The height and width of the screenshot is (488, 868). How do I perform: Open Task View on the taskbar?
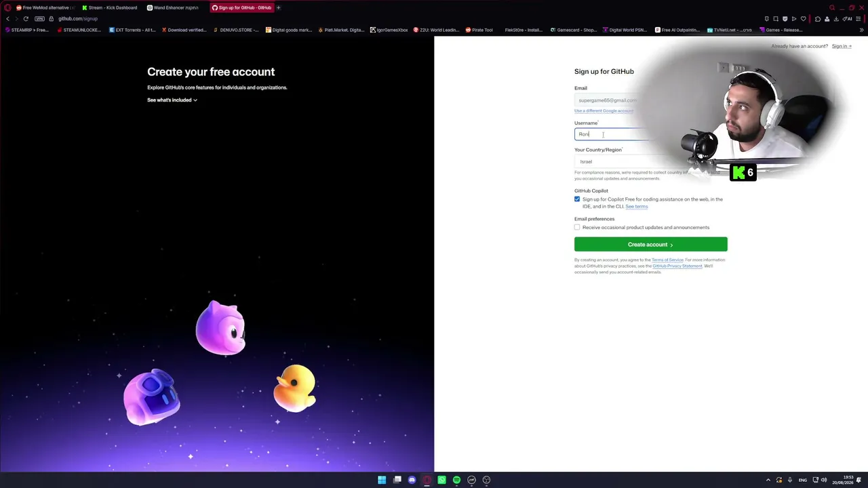(x=397, y=480)
